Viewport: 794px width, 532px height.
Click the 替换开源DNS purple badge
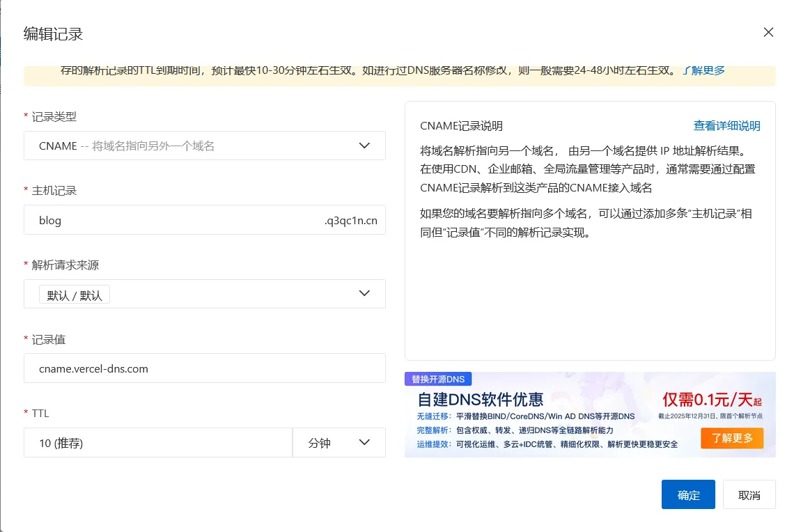(438, 380)
